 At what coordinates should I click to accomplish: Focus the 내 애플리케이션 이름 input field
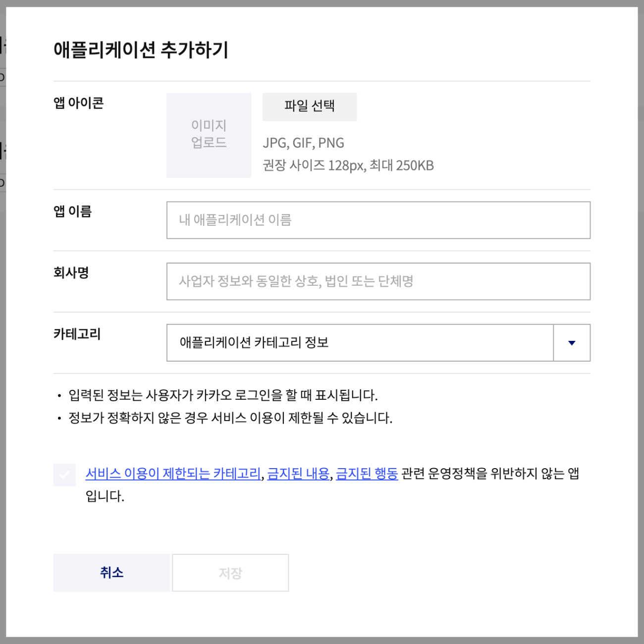pos(378,220)
